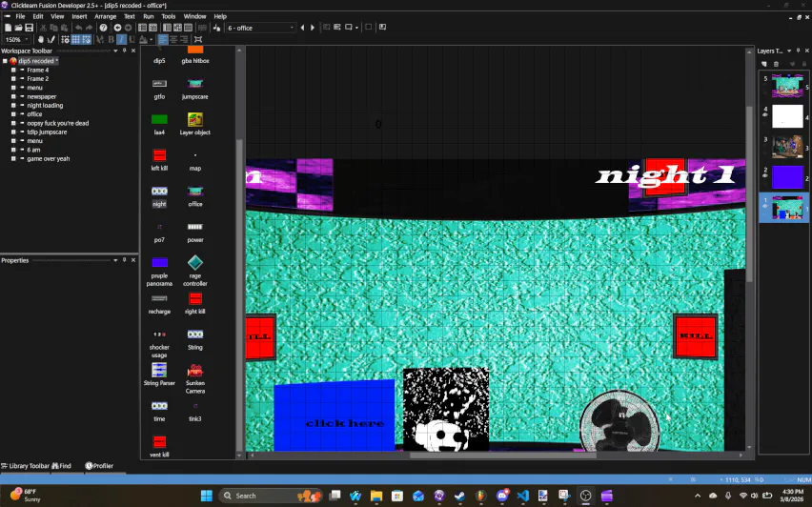Click the New Layer icon in Layers toolbar
Viewport: 812px width, 507px height.
(x=763, y=64)
